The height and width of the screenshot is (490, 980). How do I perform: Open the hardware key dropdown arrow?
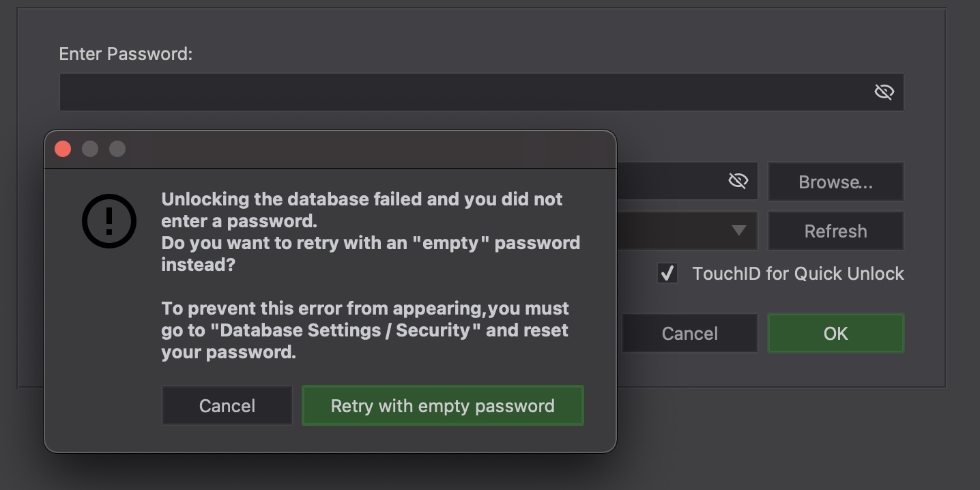point(739,231)
